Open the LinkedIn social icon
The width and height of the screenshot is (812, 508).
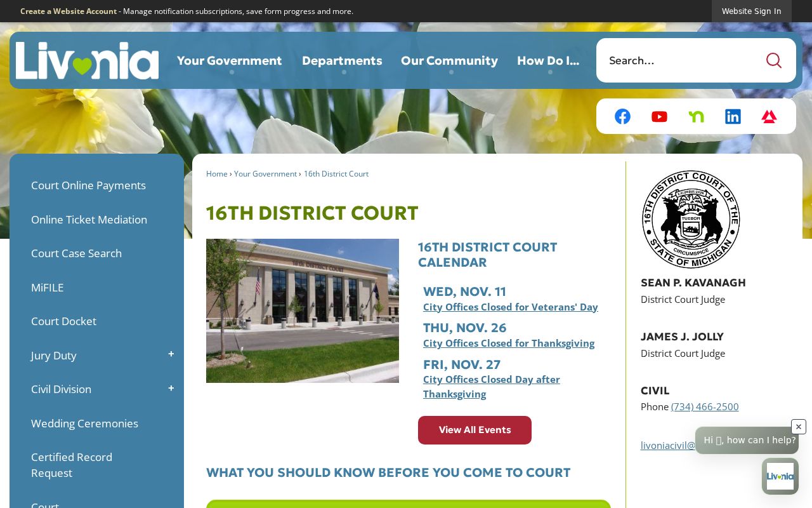click(x=733, y=116)
